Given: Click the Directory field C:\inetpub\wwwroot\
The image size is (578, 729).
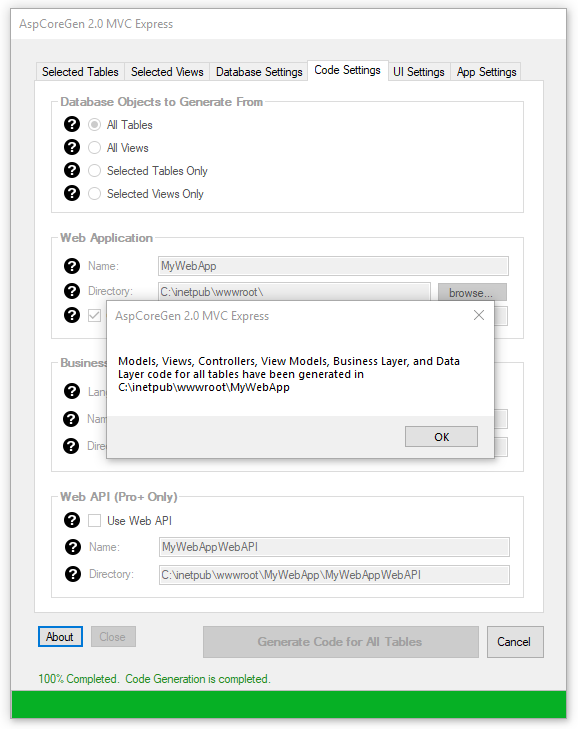Looking at the screenshot, I should (x=294, y=292).
